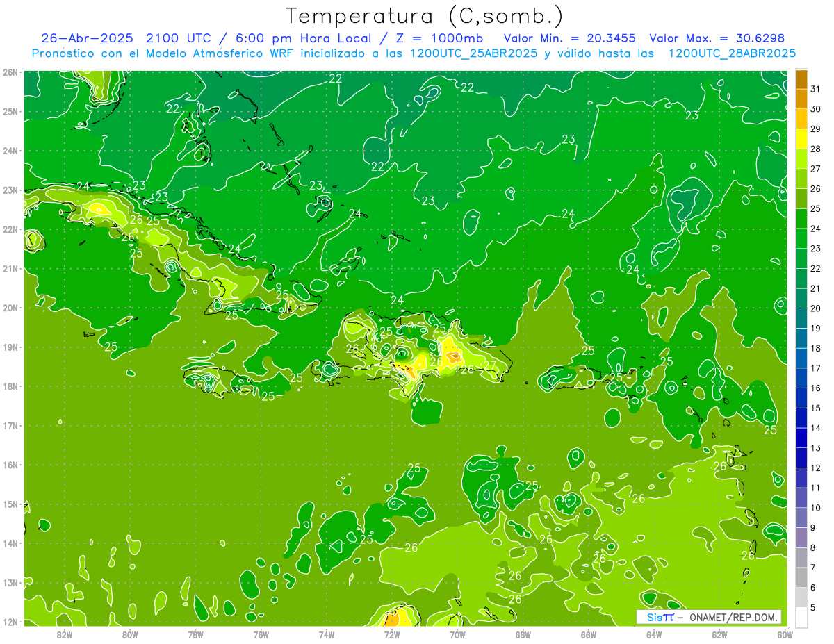
Task: Click the 18N latitude axis label
Action: [10, 386]
